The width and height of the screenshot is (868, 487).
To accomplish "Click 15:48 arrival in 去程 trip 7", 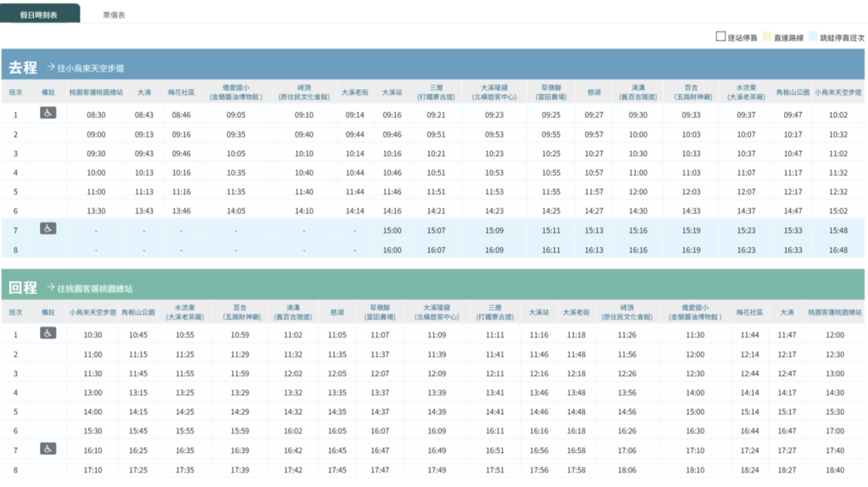I will 838,231.
